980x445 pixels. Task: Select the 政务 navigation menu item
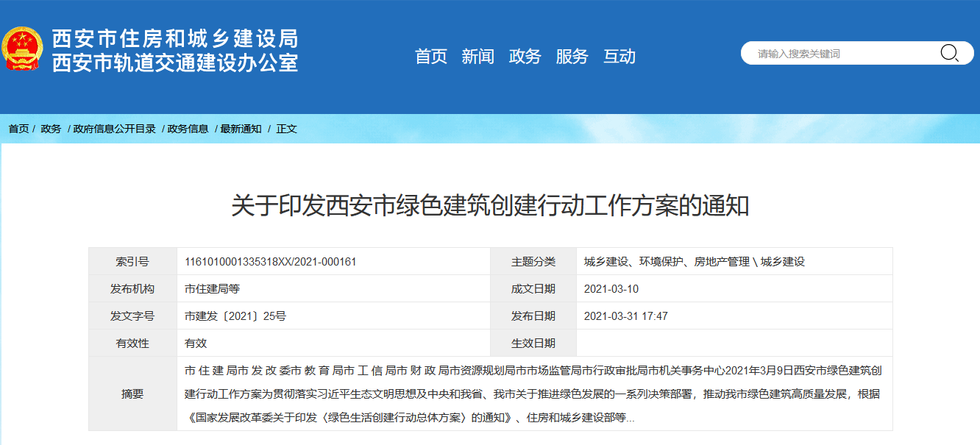tap(525, 57)
